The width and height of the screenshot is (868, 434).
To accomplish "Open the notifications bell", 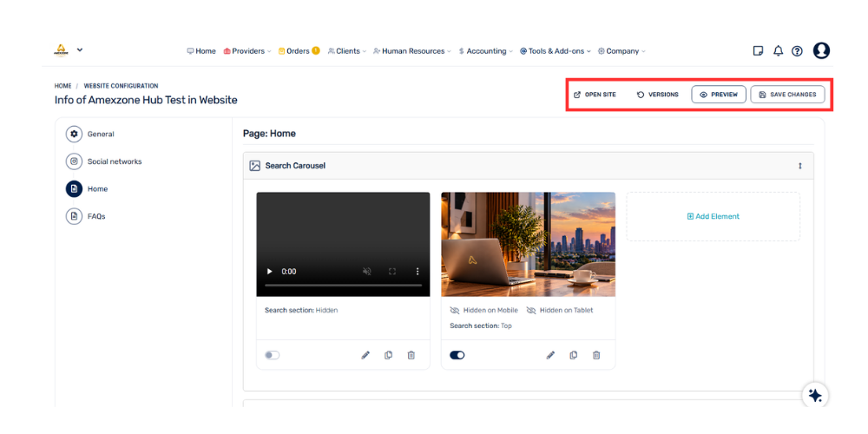I will tap(778, 51).
